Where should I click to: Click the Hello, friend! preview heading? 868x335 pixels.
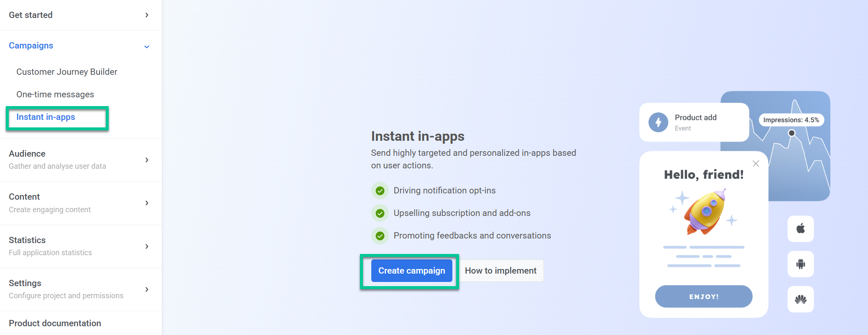tap(704, 175)
